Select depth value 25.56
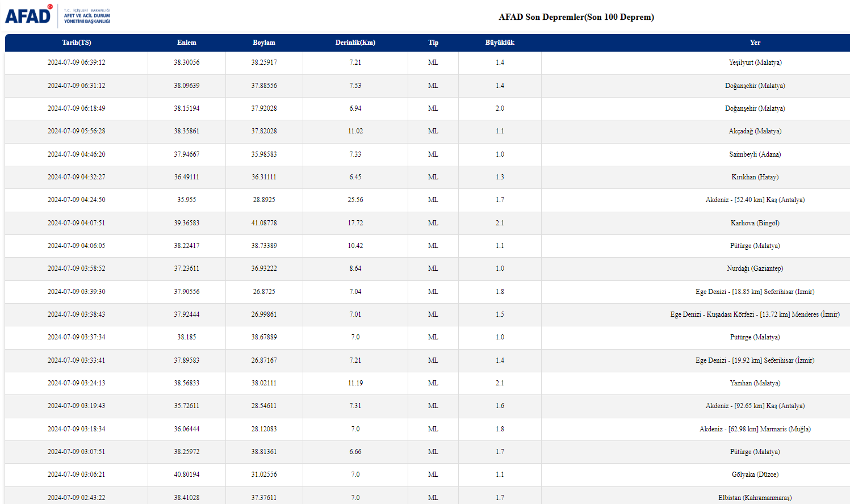This screenshot has width=850, height=504. [355, 200]
